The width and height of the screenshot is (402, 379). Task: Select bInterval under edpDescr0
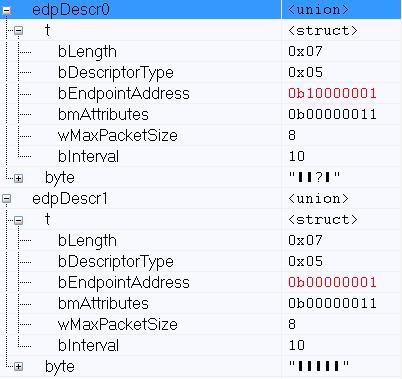coord(88,156)
